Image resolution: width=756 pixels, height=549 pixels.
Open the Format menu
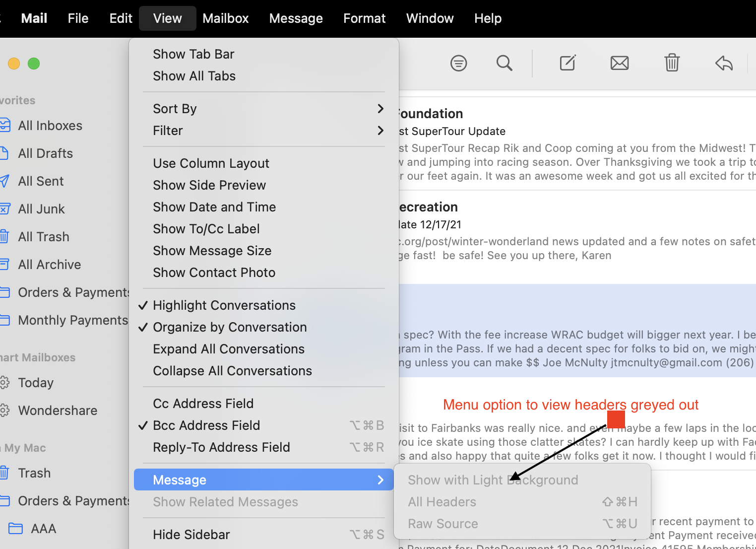click(364, 18)
